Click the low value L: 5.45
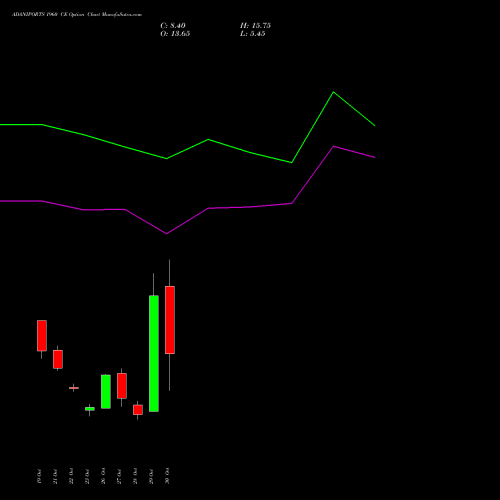The width and height of the screenshot is (500, 500). pyautogui.click(x=253, y=34)
